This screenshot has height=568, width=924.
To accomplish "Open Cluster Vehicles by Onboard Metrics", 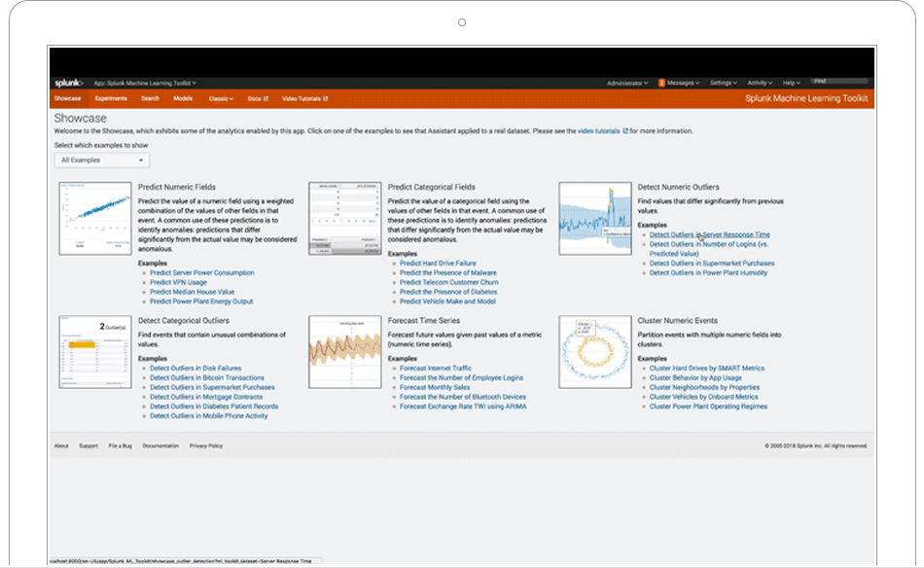I will (x=703, y=397).
